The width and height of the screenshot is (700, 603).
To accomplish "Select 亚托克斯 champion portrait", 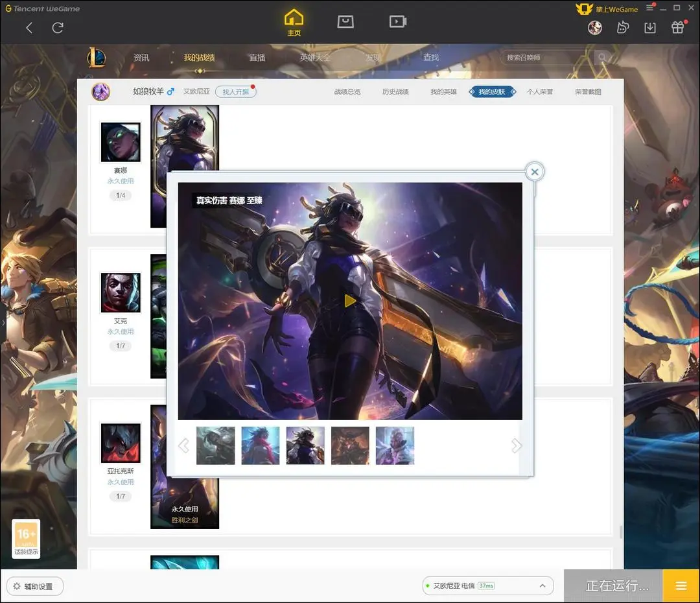I will click(121, 443).
